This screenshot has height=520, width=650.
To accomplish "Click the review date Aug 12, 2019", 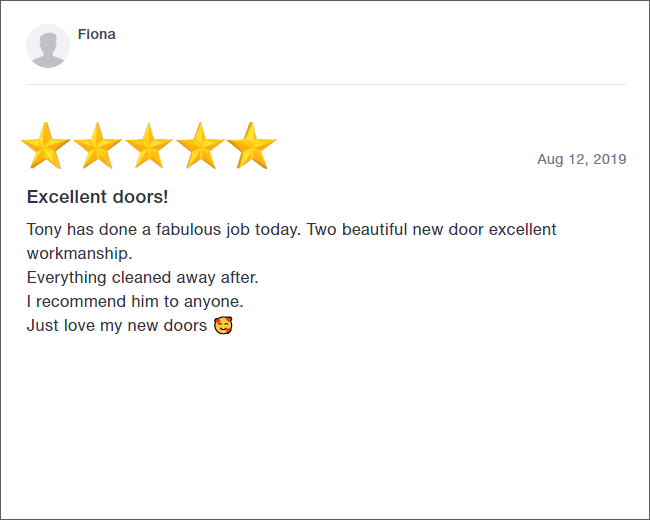I will pos(581,159).
